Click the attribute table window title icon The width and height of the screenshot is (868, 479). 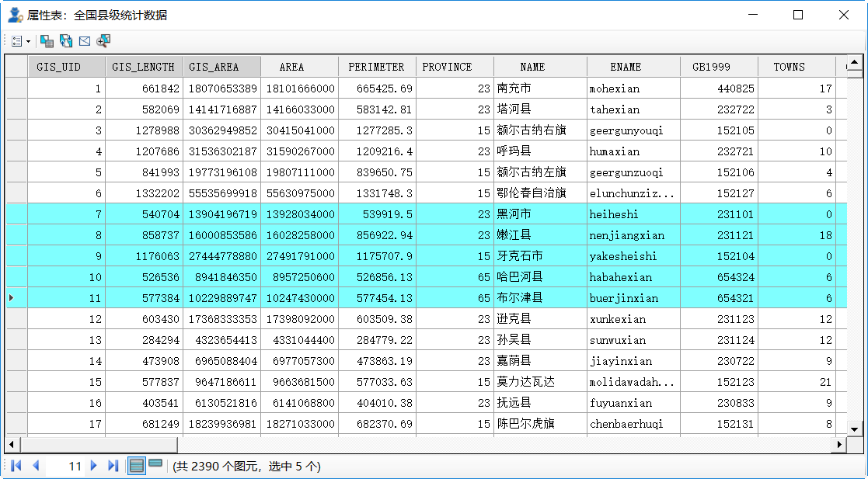[x=15, y=15]
